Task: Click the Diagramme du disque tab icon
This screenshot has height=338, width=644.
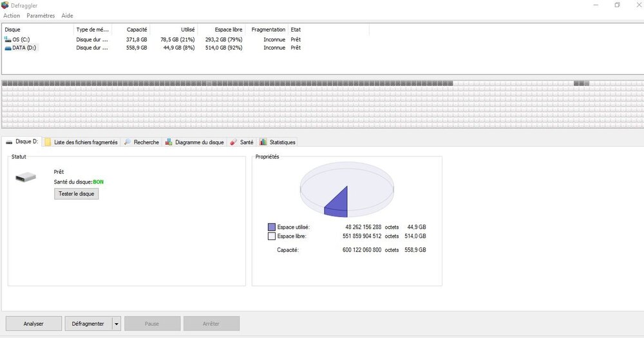Action: pos(168,142)
